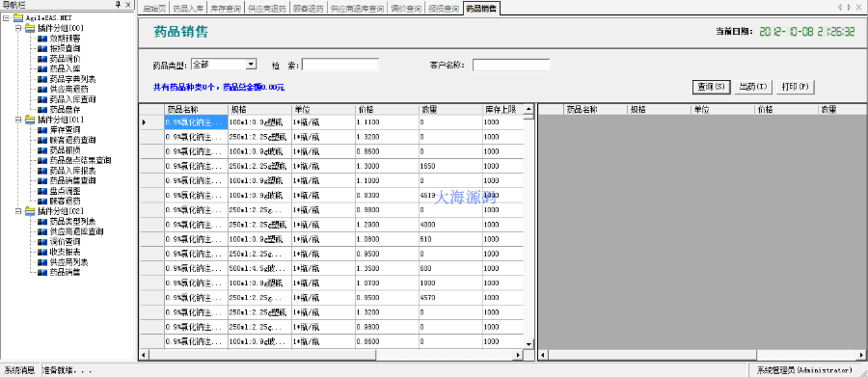The image size is (868, 377).
Task: Click the 出药(I) button
Action: (x=753, y=87)
